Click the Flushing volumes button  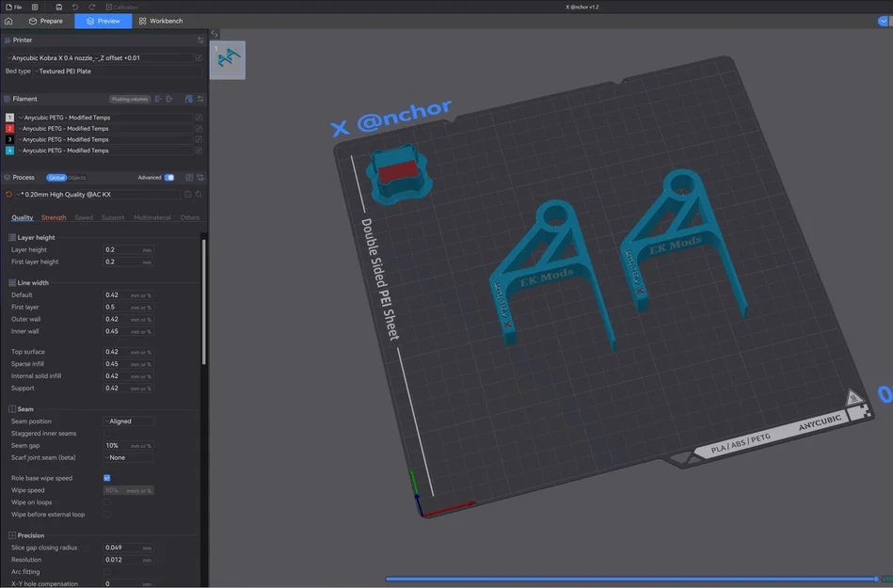(130, 99)
